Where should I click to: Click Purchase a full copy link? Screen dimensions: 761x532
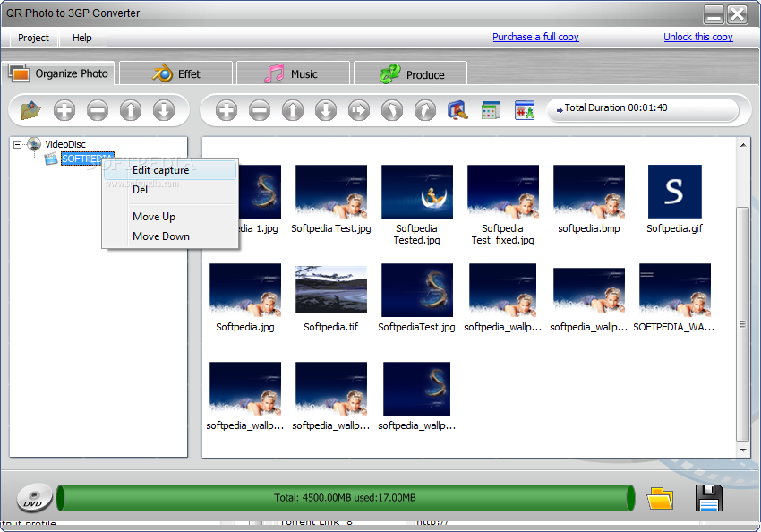click(535, 37)
